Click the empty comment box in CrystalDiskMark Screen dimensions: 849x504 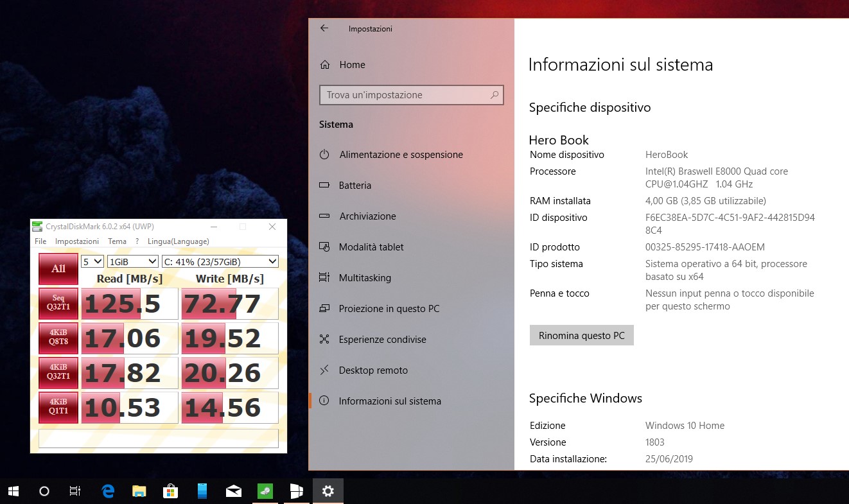coord(159,438)
